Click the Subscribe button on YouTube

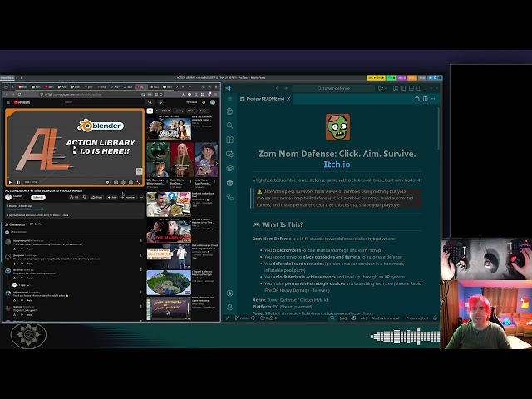(38, 198)
